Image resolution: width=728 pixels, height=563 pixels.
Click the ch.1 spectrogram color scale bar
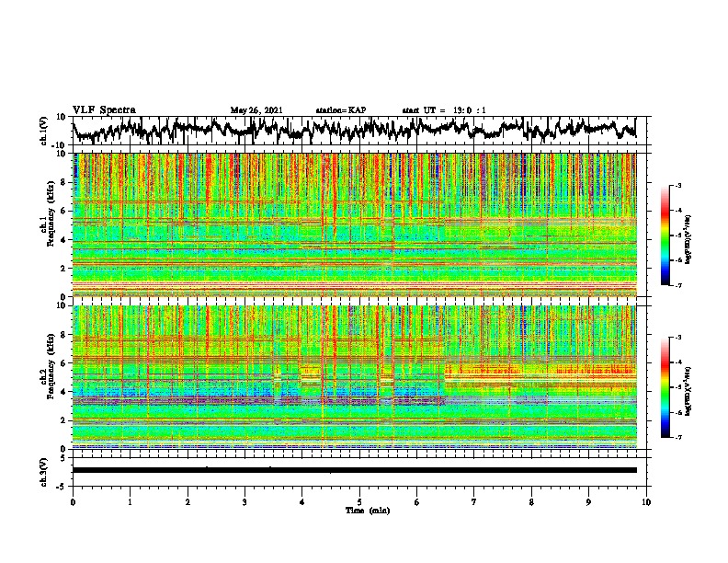tap(665, 236)
